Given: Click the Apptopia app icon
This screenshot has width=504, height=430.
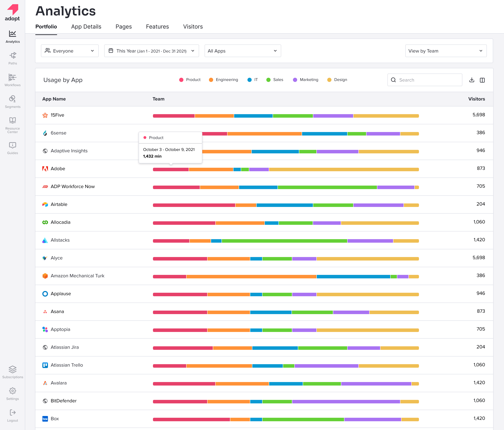Looking at the screenshot, I should pyautogui.click(x=45, y=330).
